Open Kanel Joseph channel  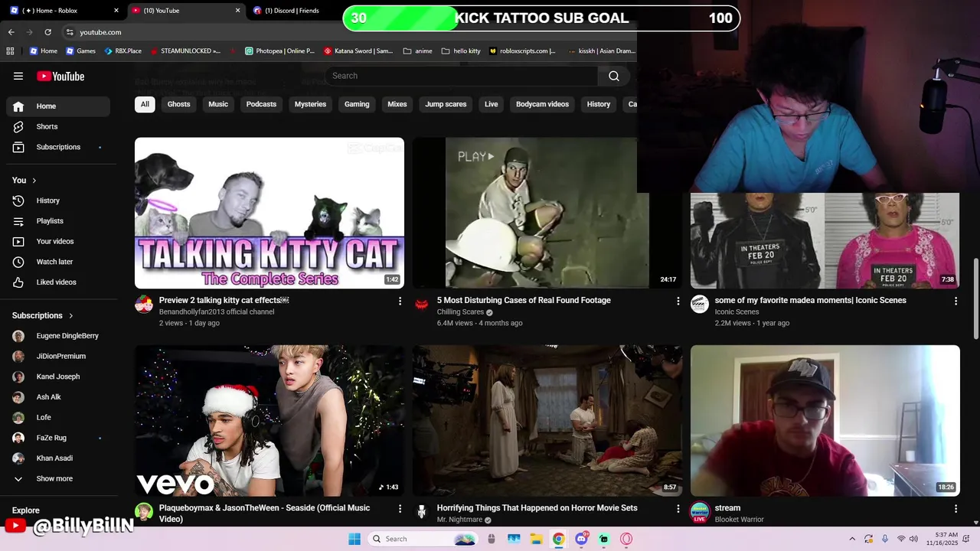tap(58, 377)
